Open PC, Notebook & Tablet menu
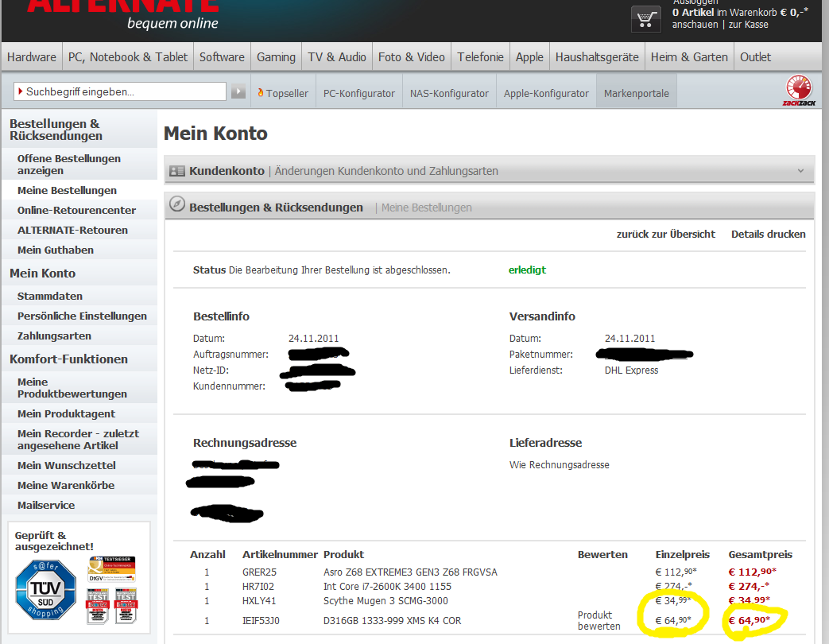This screenshot has width=829, height=644. coord(128,57)
